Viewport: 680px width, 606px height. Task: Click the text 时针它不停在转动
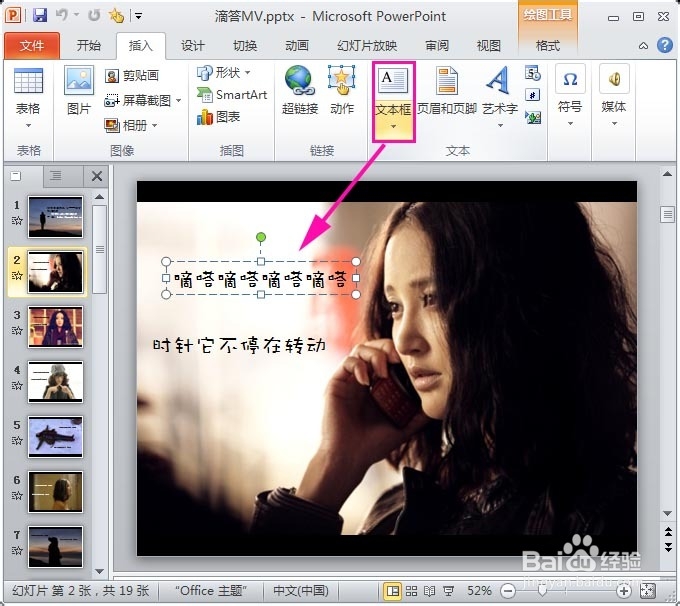click(x=239, y=345)
